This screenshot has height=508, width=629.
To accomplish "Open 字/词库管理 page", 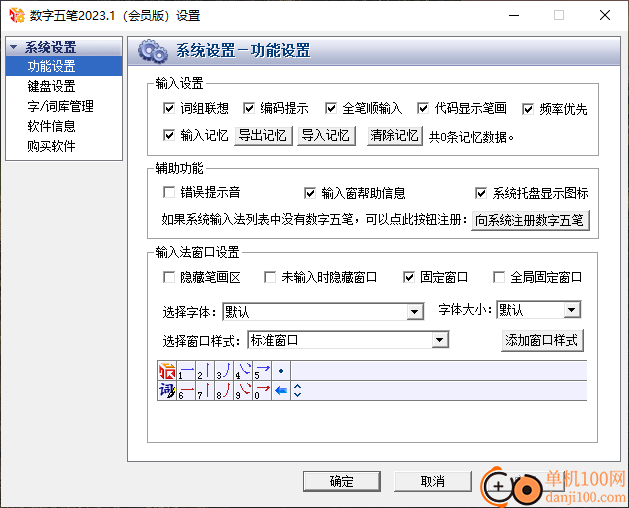I will tap(64, 106).
